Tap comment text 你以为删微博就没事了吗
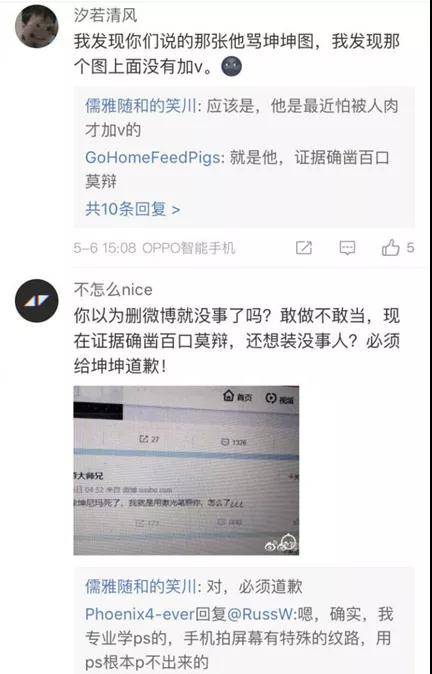 (172, 316)
